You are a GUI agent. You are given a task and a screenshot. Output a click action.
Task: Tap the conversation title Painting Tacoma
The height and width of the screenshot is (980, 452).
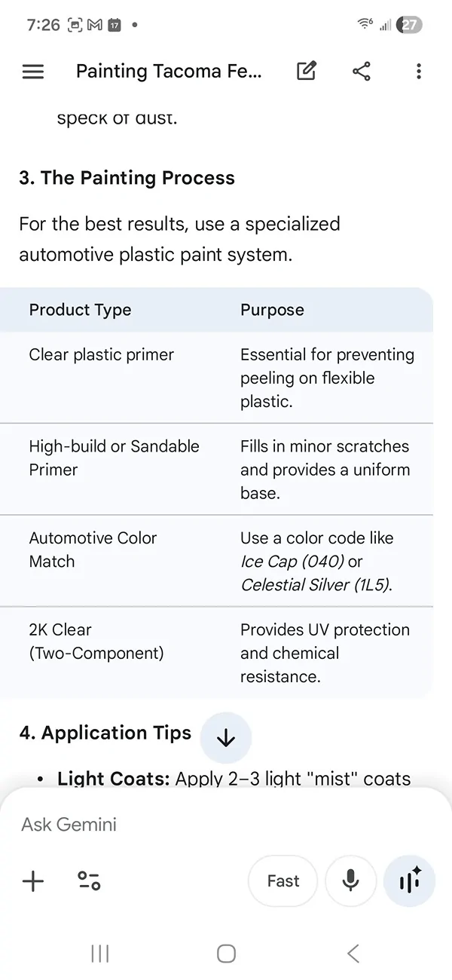tap(169, 72)
